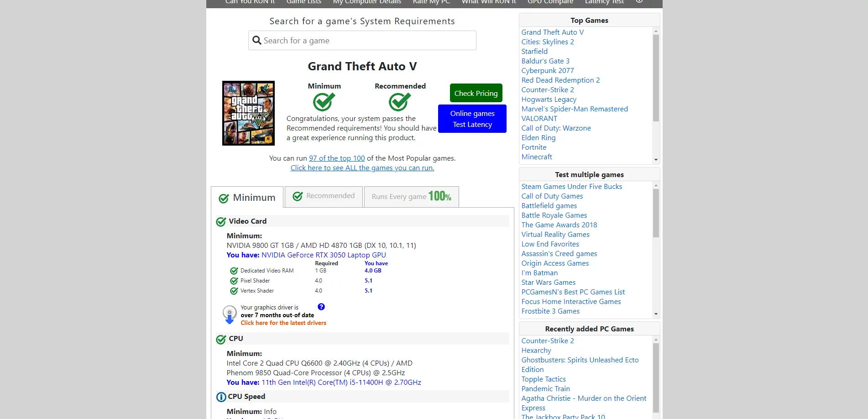Click the Recommended requirement green checkmark icon
Viewport: 868px width, 419px height.
400,102
